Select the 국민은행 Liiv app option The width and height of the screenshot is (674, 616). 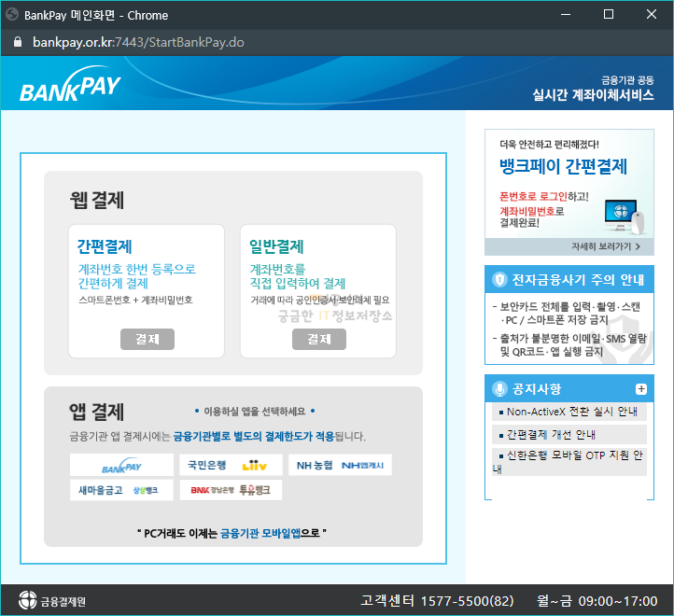click(x=231, y=465)
